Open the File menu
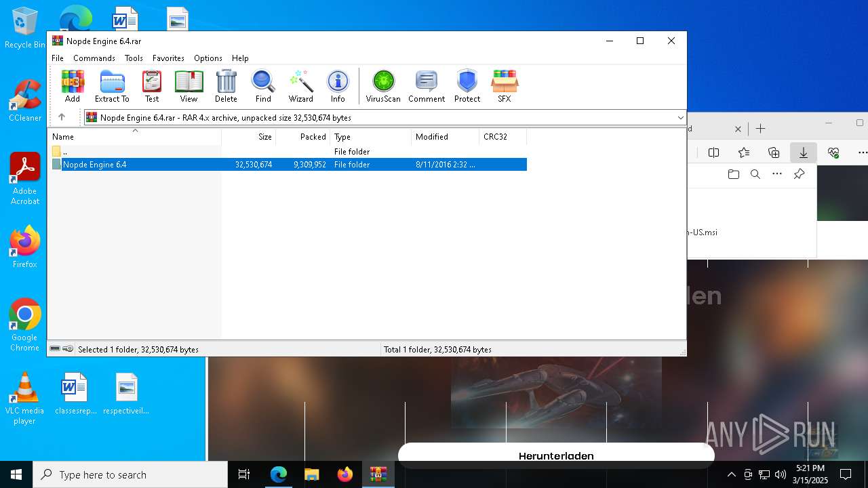Image resolution: width=868 pixels, height=488 pixels. 58,58
